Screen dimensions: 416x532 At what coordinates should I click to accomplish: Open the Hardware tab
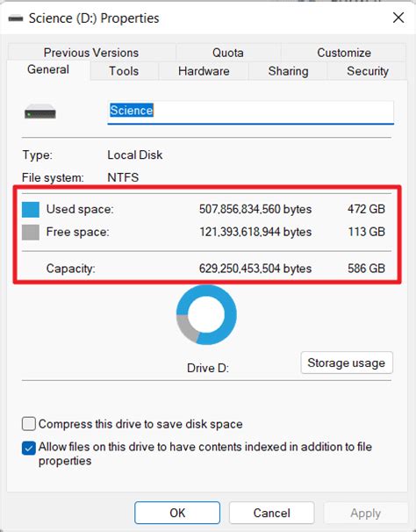coord(204,71)
